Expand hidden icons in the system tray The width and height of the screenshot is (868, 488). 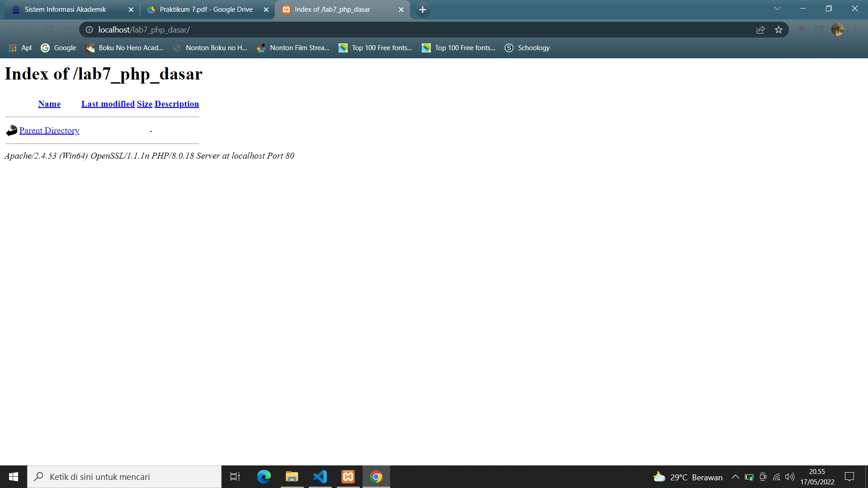735,477
